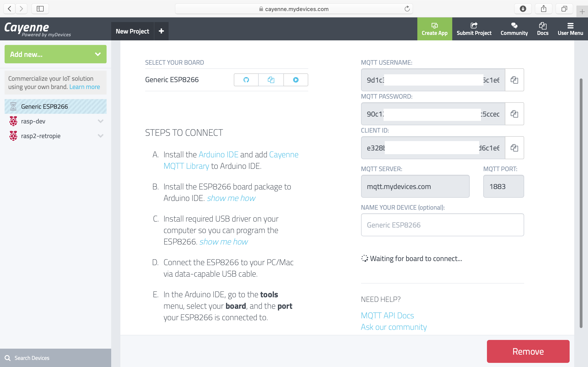Click the Create App button

click(434, 29)
